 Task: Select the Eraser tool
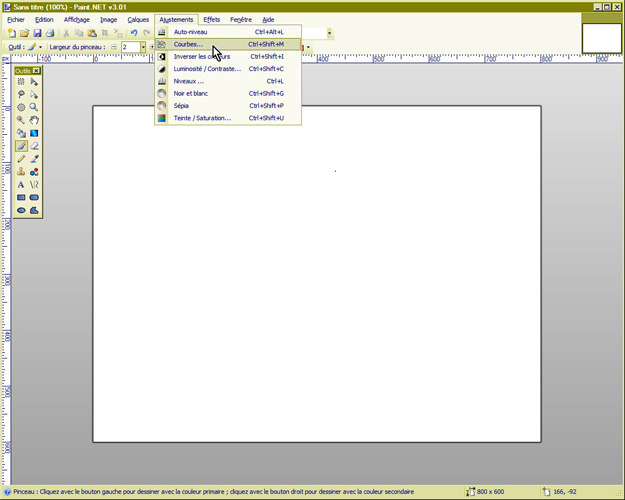[34, 145]
